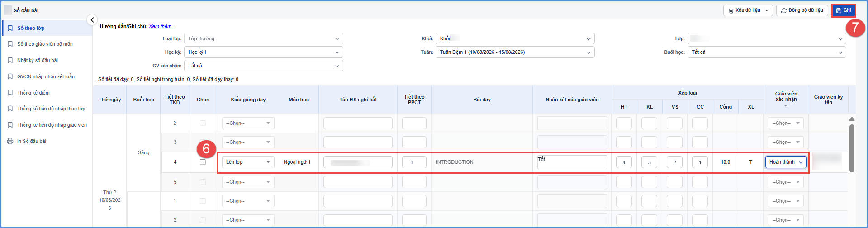Click printer icon beside In Sổ đầu bài
Image resolution: width=868 pixels, height=228 pixels.
10,141
